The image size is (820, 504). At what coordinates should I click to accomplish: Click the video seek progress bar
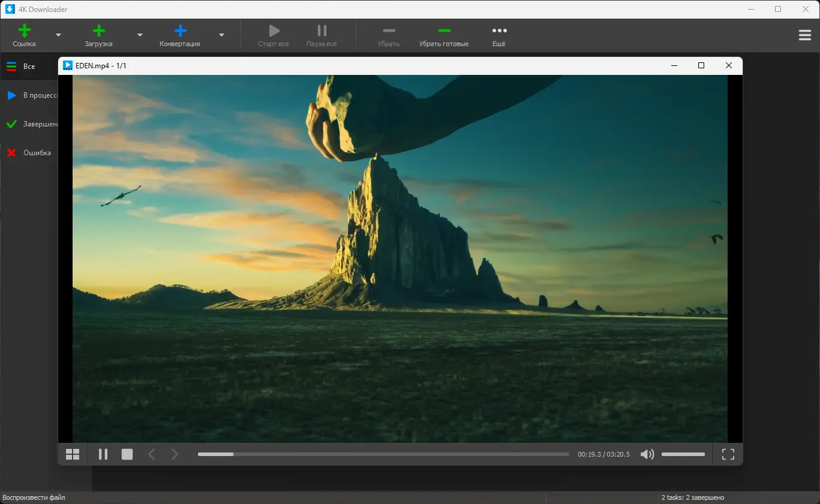[x=383, y=454]
